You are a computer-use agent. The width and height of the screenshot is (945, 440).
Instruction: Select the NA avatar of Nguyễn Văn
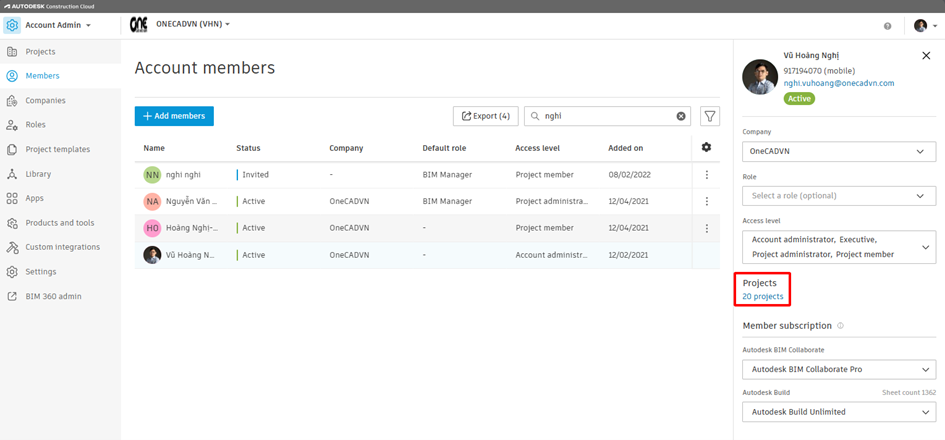[x=152, y=201]
